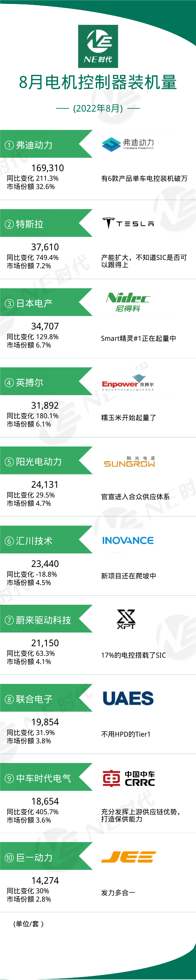Select the 特斯拉 rank two banner

tap(42, 224)
